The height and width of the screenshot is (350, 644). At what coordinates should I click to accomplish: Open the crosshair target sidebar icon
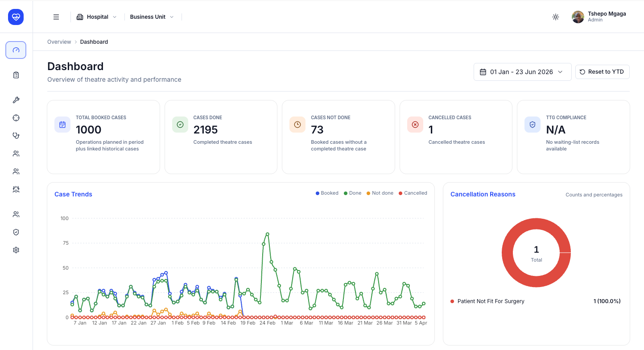16,118
